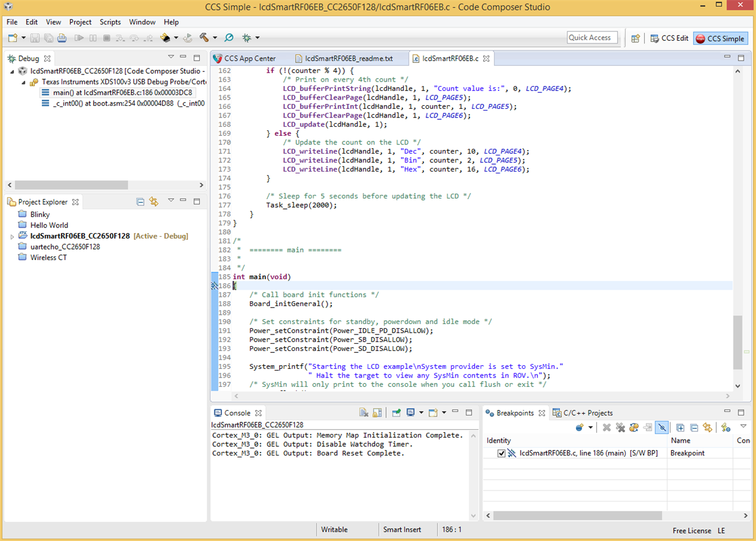Switch to CCS Edit perspective
Screen dimensions: 756x541
669,38
